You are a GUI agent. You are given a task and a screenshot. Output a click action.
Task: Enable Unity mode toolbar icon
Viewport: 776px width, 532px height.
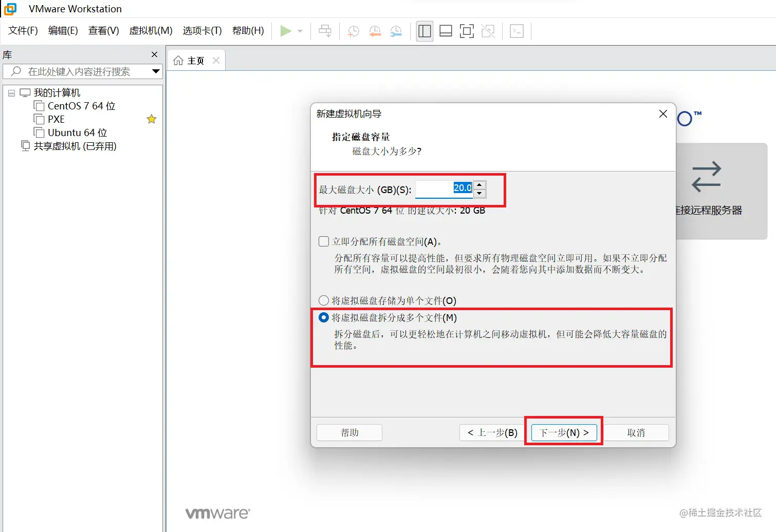[488, 31]
